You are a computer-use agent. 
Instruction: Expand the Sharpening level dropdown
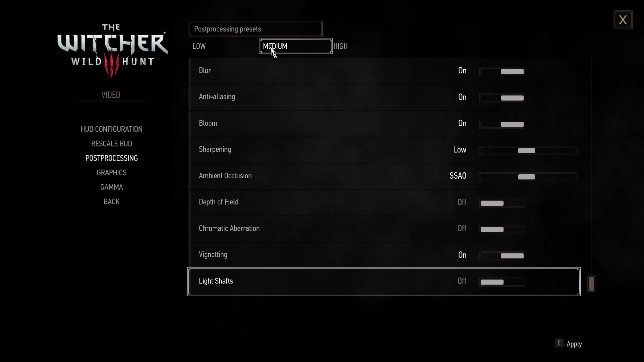click(528, 150)
